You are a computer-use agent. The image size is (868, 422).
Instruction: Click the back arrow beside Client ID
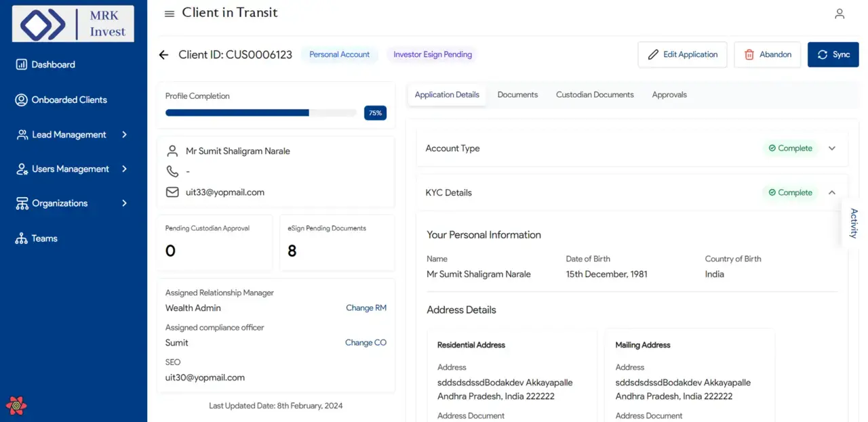click(x=163, y=55)
